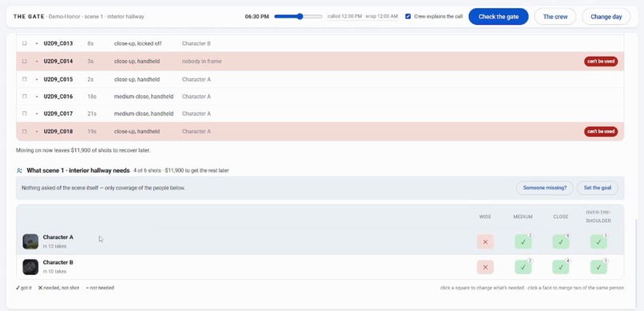Click the 21s duration of U2D9_C017
Viewport: 644px width, 311px height.
[x=92, y=114]
